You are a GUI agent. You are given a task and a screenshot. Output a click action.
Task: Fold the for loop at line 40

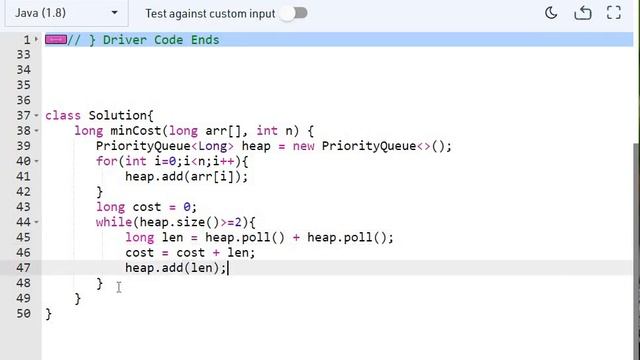(36, 161)
